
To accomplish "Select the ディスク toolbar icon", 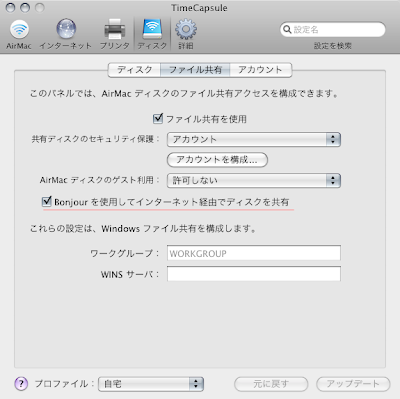I will (x=152, y=34).
